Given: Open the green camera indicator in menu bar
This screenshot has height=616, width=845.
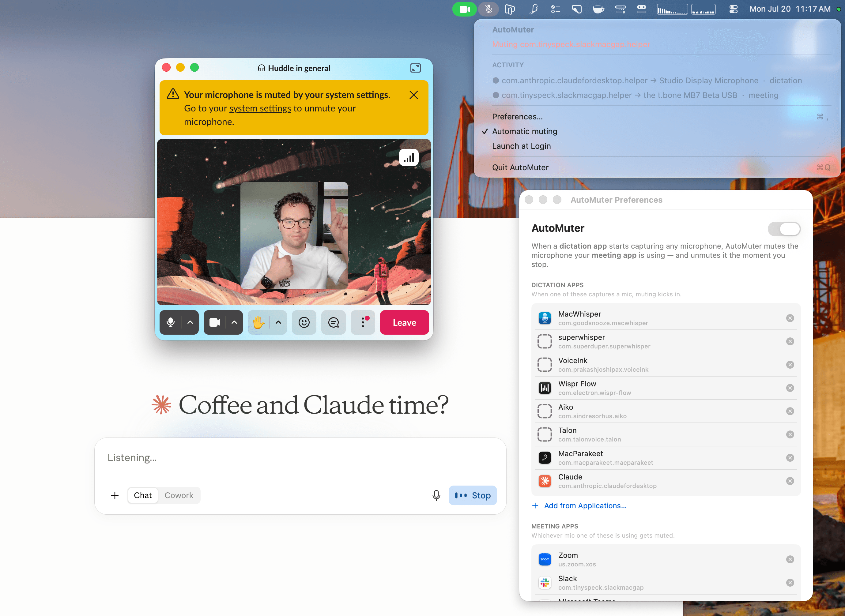Looking at the screenshot, I should pyautogui.click(x=465, y=9).
